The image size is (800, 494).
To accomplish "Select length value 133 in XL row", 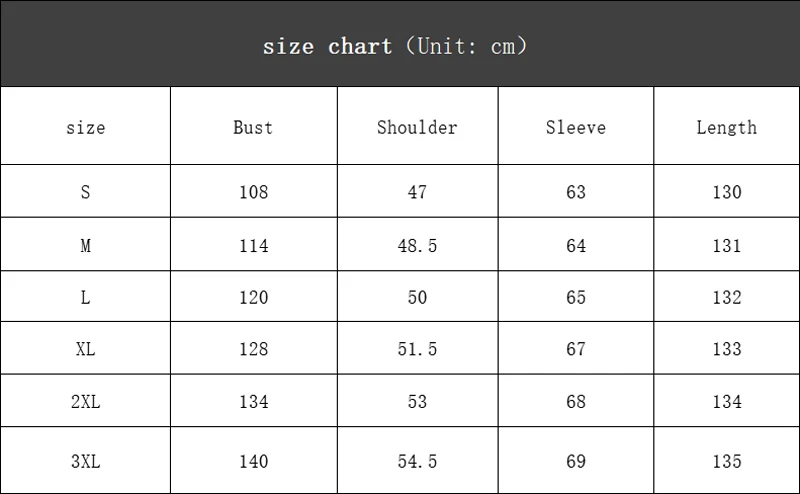I will click(727, 349).
